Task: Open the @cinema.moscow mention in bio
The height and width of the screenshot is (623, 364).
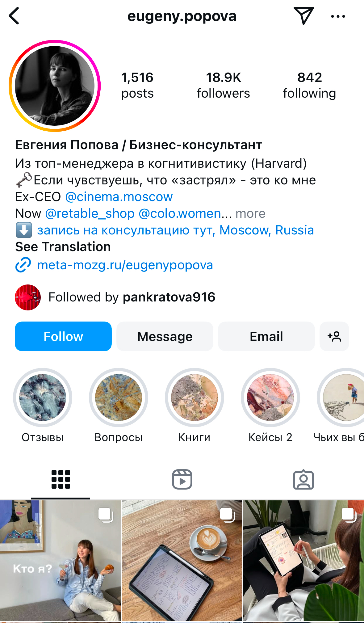Action: (x=119, y=197)
